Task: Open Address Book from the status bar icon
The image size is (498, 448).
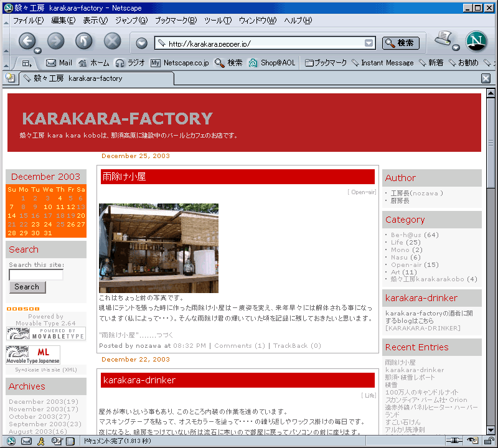Action: click(70, 441)
